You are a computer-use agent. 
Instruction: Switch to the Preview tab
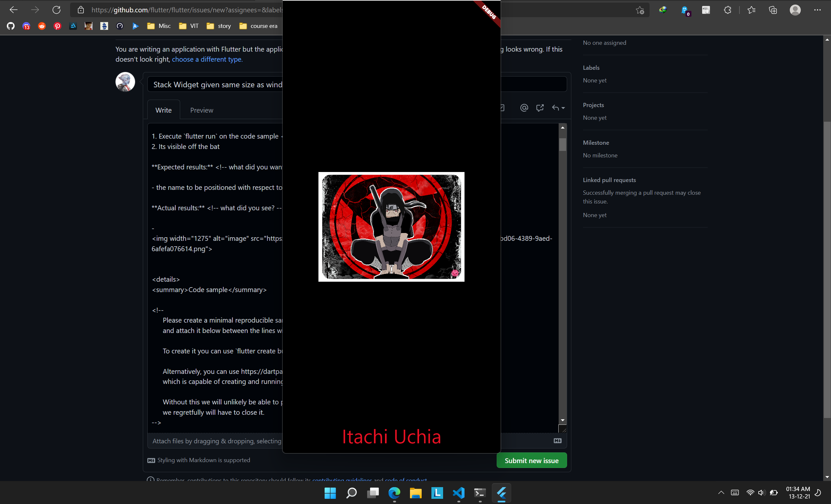[202, 110]
